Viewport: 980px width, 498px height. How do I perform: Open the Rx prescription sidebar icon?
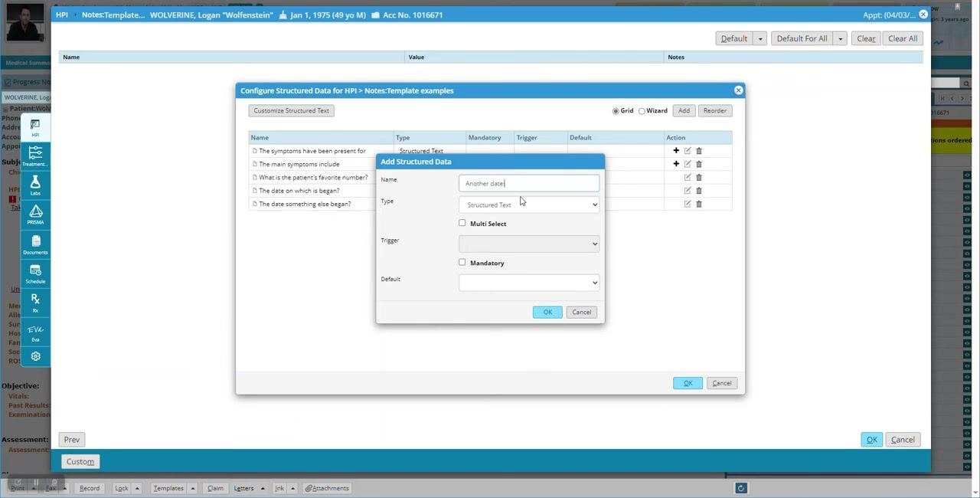click(35, 303)
